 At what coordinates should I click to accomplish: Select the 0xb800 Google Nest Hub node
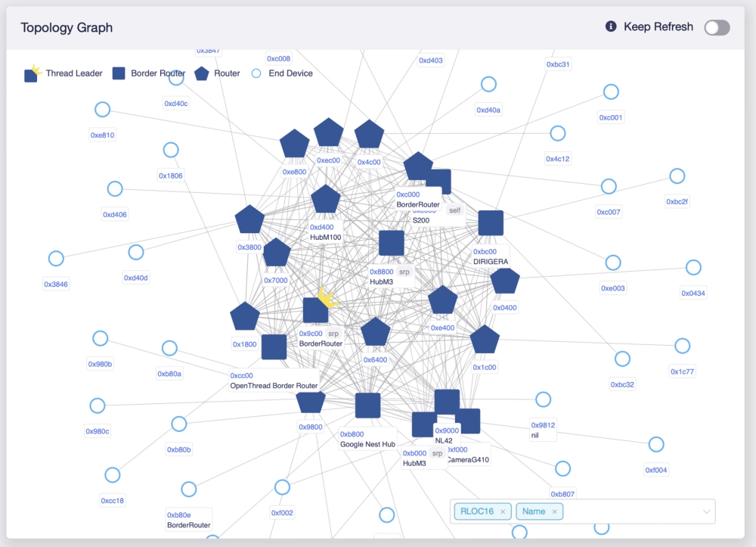pyautogui.click(x=367, y=406)
